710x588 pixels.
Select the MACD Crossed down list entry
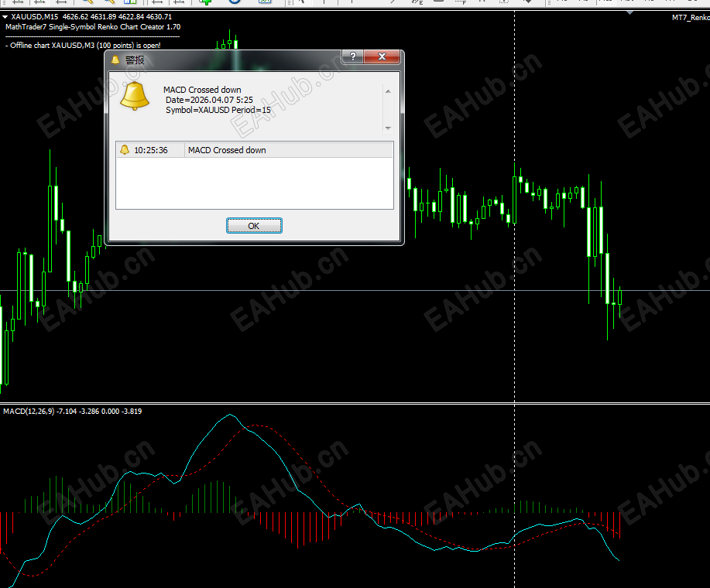227,150
